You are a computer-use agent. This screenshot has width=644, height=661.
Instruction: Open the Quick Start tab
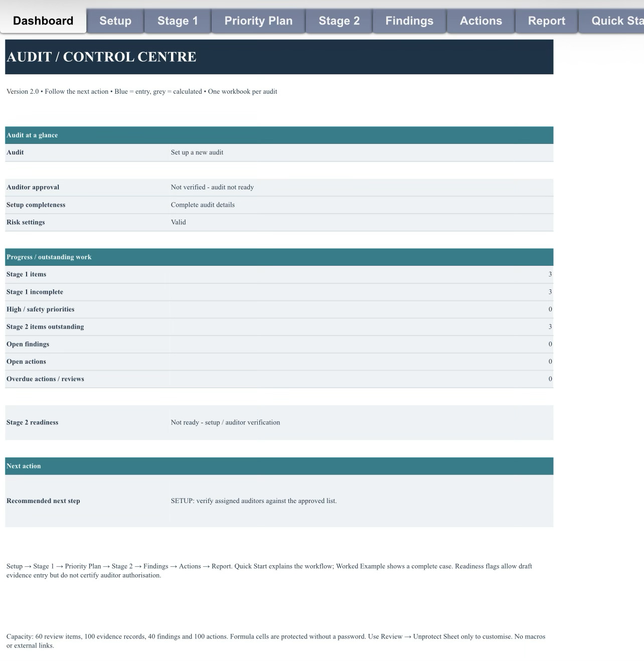[x=612, y=21]
